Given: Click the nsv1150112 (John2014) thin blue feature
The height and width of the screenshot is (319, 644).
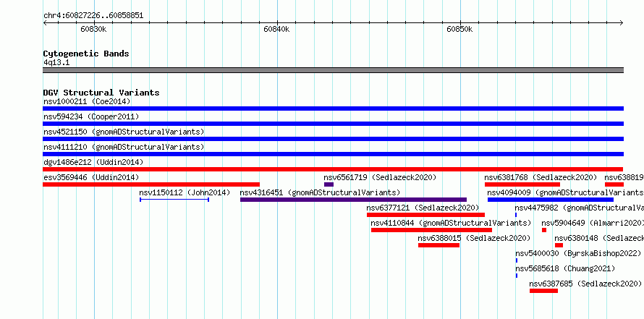Looking at the screenshot, I should (x=174, y=200).
